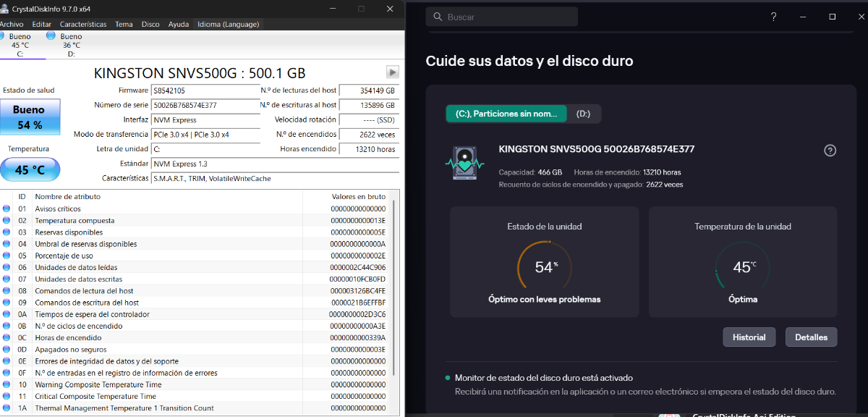This screenshot has width=868, height=417.
Task: Click the status orb for Temperatura compuesta
Action: 7,220
